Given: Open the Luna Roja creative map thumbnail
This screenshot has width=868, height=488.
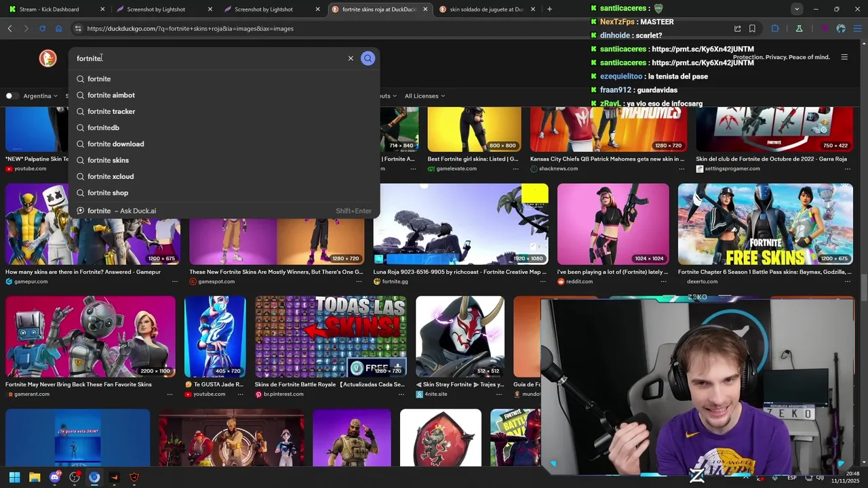Looking at the screenshot, I should point(460,224).
